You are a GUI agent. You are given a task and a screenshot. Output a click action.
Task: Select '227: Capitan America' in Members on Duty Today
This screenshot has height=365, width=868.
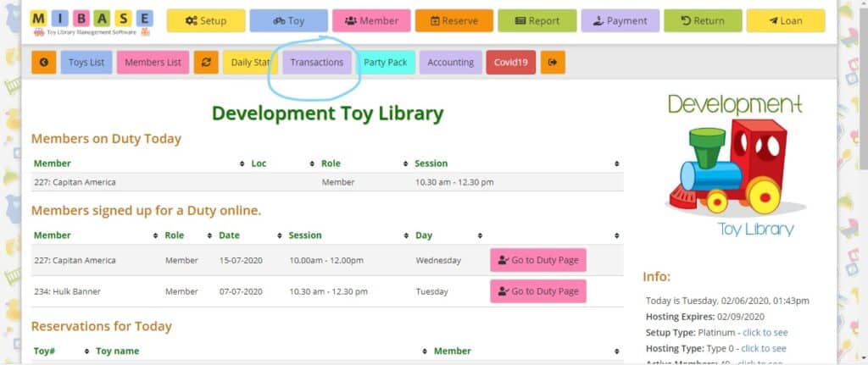coord(75,182)
